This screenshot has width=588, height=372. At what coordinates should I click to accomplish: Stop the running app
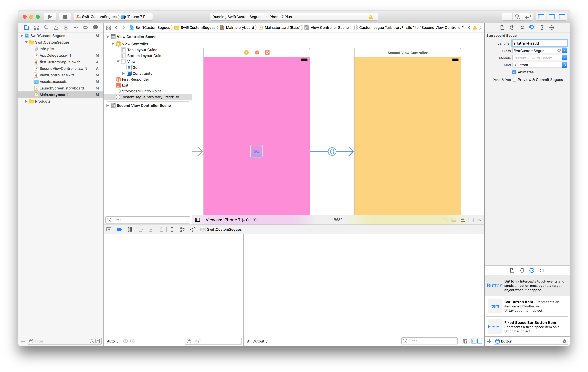tap(64, 17)
